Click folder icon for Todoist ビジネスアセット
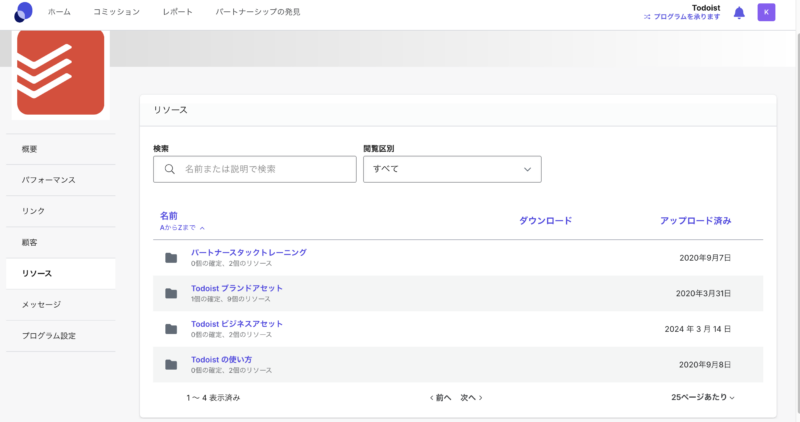800x422 pixels. [x=171, y=329]
